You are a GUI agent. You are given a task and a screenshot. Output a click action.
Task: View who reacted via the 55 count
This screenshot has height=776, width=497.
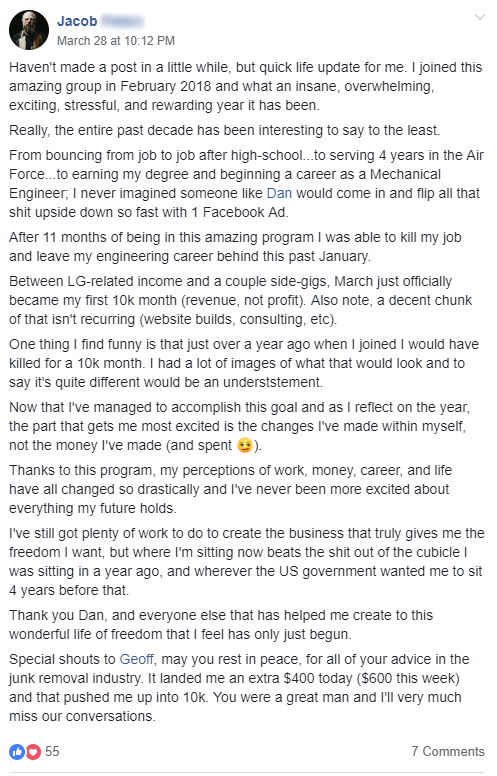click(x=52, y=751)
